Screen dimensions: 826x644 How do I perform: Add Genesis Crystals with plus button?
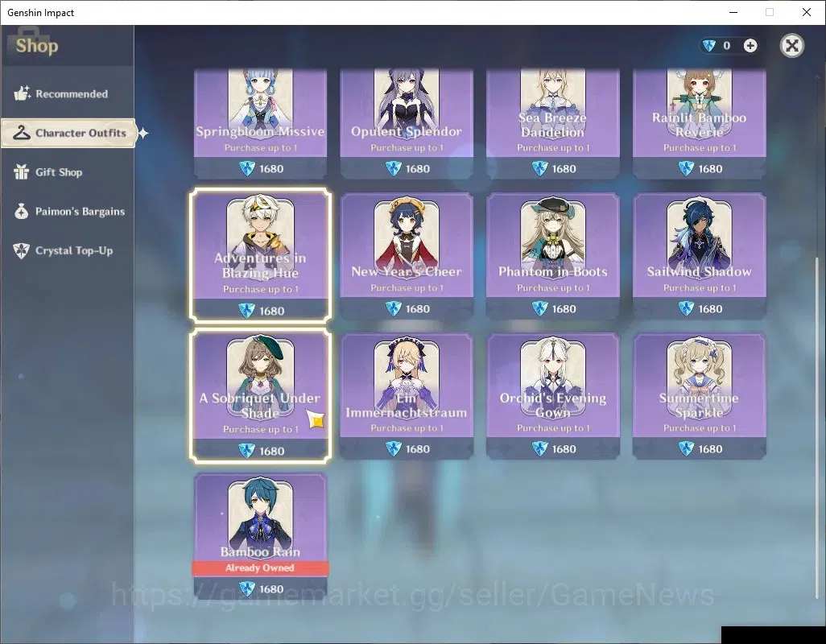[750, 46]
